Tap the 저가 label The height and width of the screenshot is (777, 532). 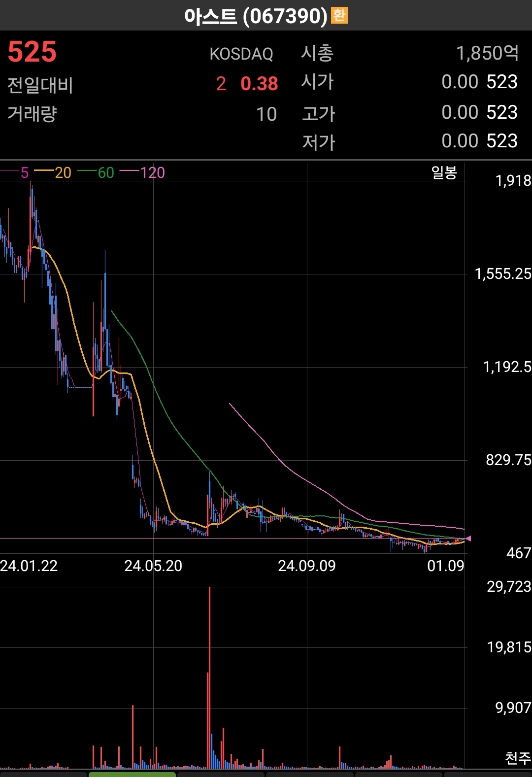click(319, 142)
